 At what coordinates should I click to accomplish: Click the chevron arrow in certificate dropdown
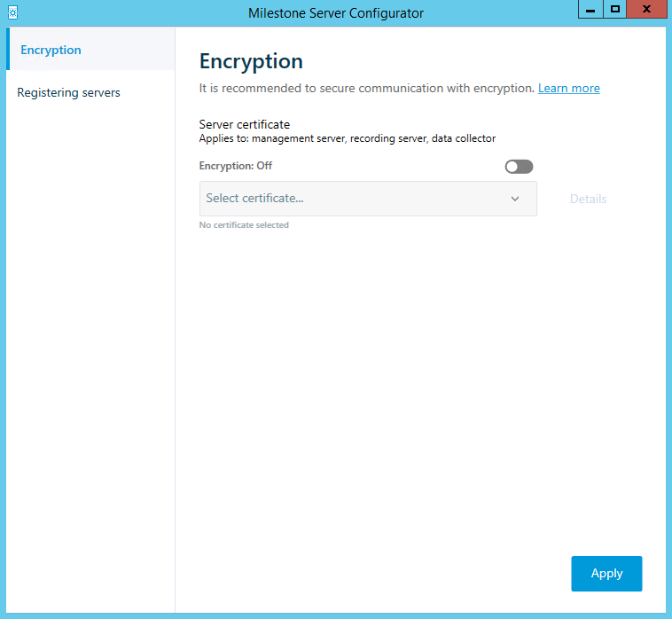pyautogui.click(x=515, y=199)
